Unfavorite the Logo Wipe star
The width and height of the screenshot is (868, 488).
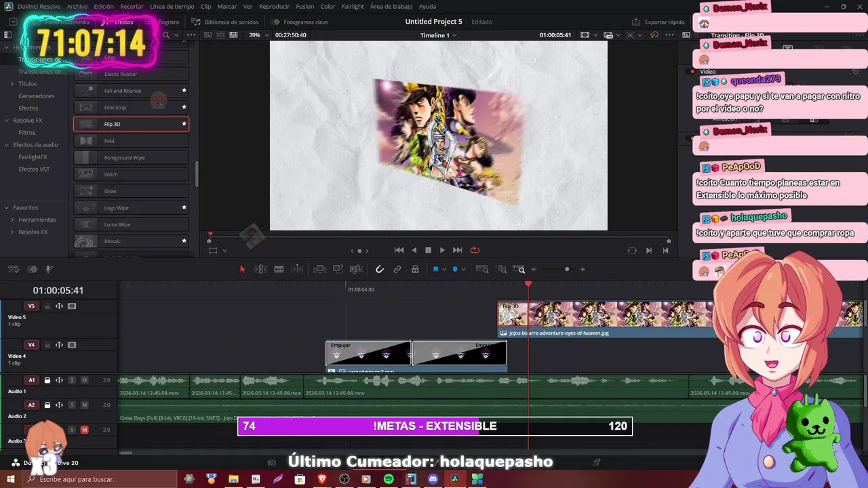tap(184, 207)
